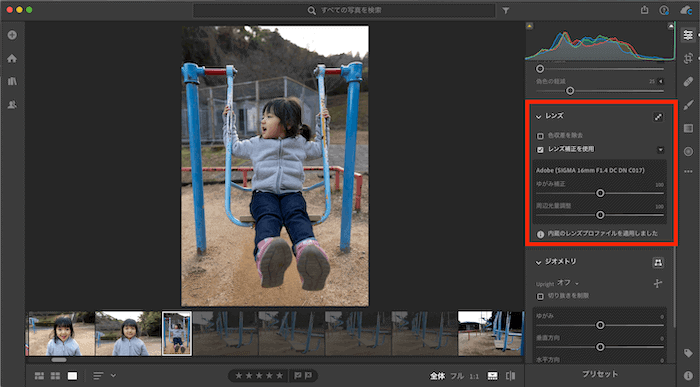
Task: Select last filmstrip thumbnail with bright sky
Action: tap(491, 333)
